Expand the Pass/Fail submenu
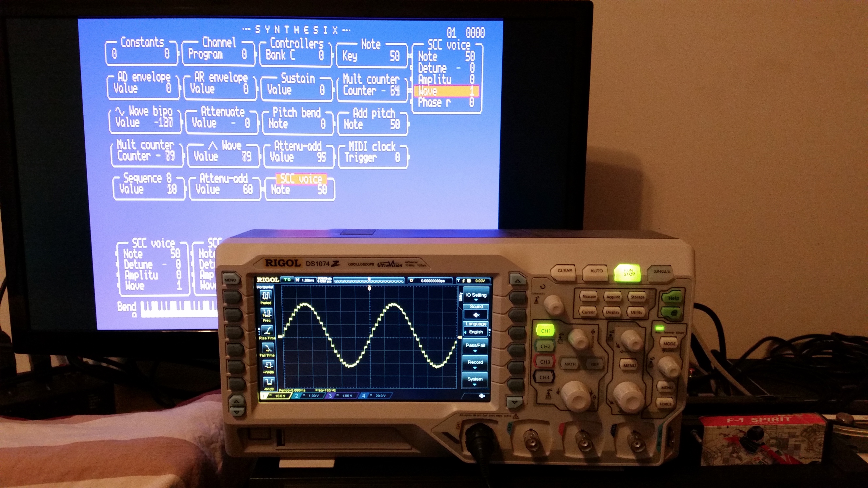This screenshot has height=488, width=868. coord(475,347)
